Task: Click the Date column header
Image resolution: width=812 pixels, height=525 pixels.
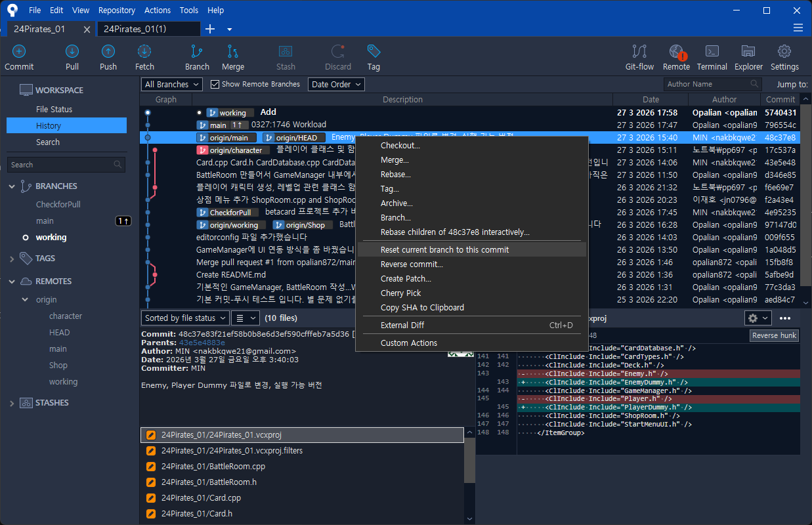Action: point(651,100)
